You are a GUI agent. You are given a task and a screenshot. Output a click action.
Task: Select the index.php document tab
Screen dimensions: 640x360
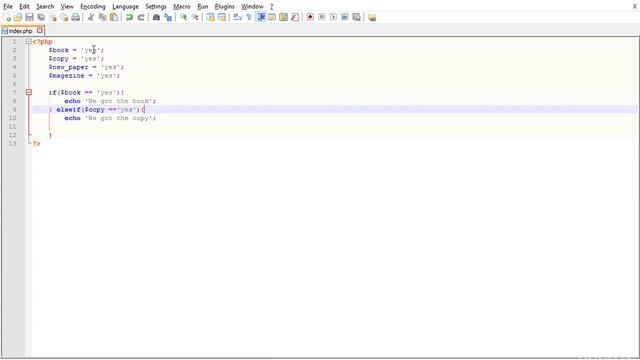[20, 31]
